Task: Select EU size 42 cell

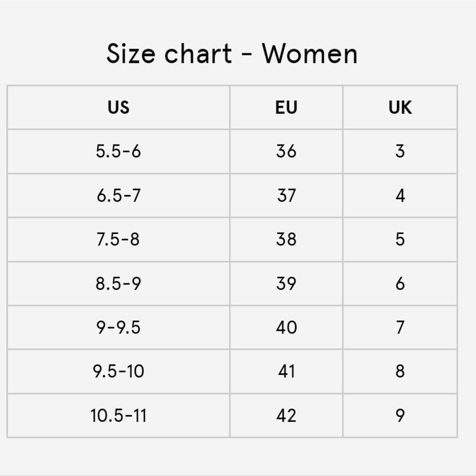Action: click(x=286, y=416)
